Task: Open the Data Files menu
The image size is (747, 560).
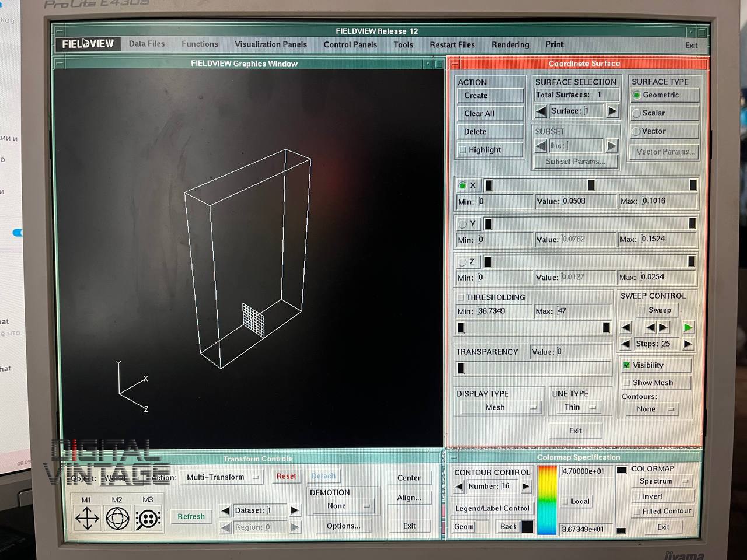Action: click(x=146, y=44)
